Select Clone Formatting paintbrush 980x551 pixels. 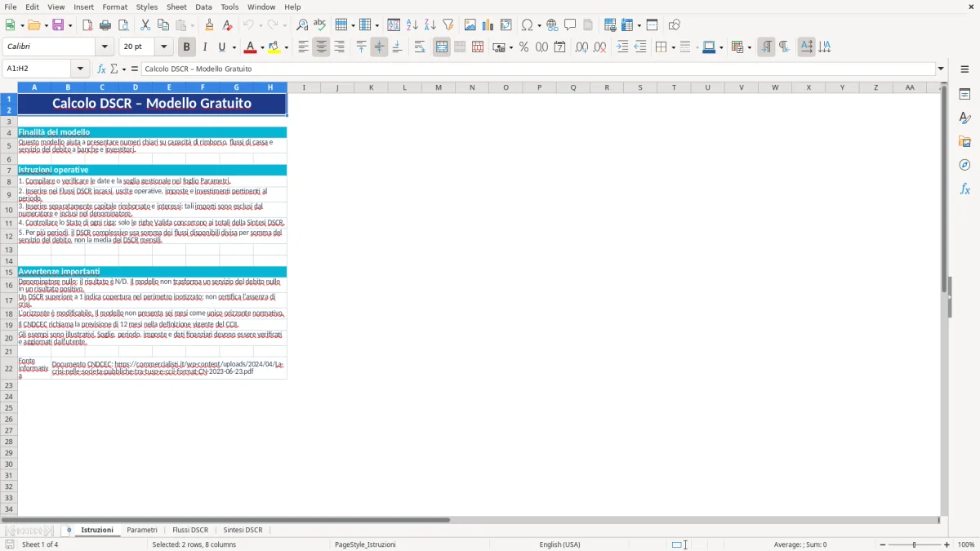coord(209,25)
